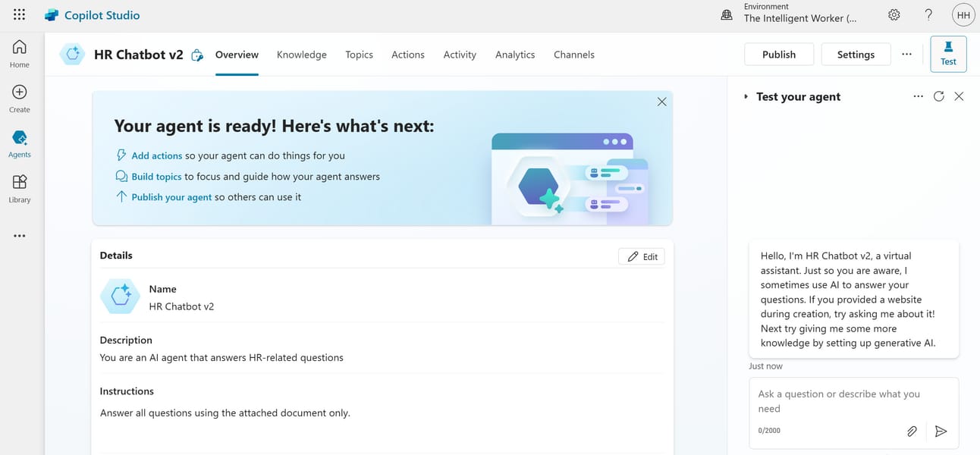This screenshot has height=455, width=980.
Task: Open test panel more options ellipsis
Action: click(919, 96)
